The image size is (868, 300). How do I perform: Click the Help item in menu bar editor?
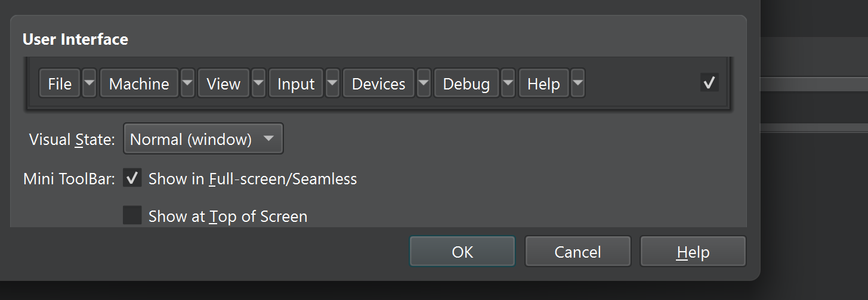click(543, 83)
